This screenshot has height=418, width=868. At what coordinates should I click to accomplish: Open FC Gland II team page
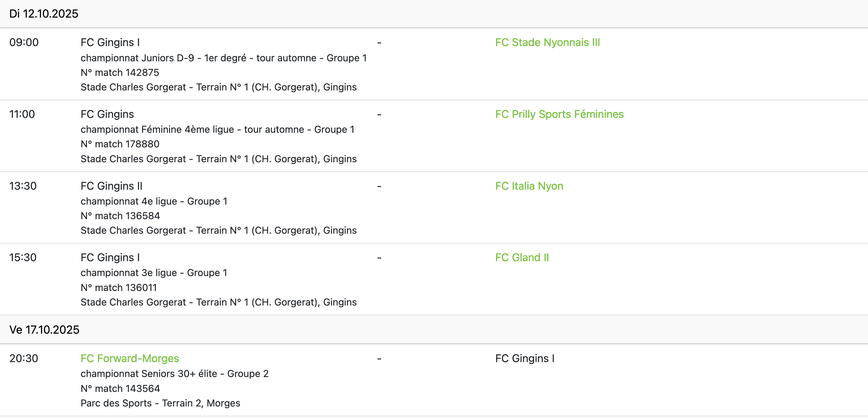pyautogui.click(x=522, y=257)
